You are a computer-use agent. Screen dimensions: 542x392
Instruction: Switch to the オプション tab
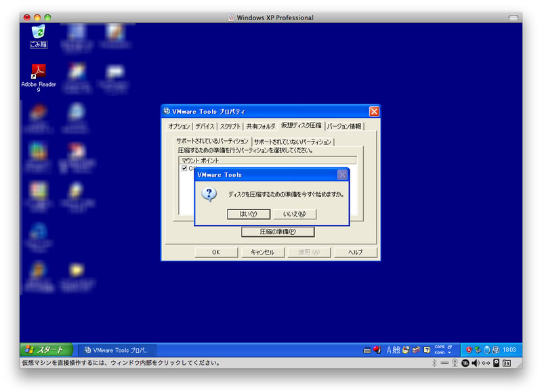(x=179, y=126)
